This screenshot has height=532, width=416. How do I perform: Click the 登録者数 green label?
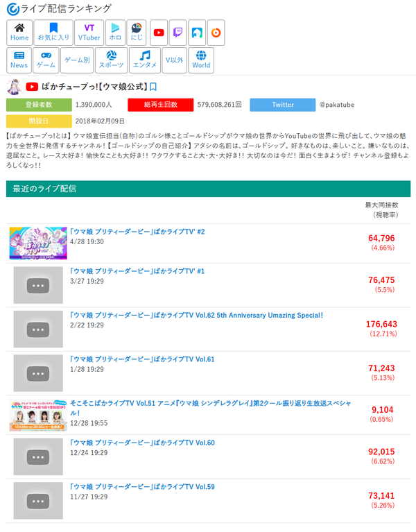[39, 105]
